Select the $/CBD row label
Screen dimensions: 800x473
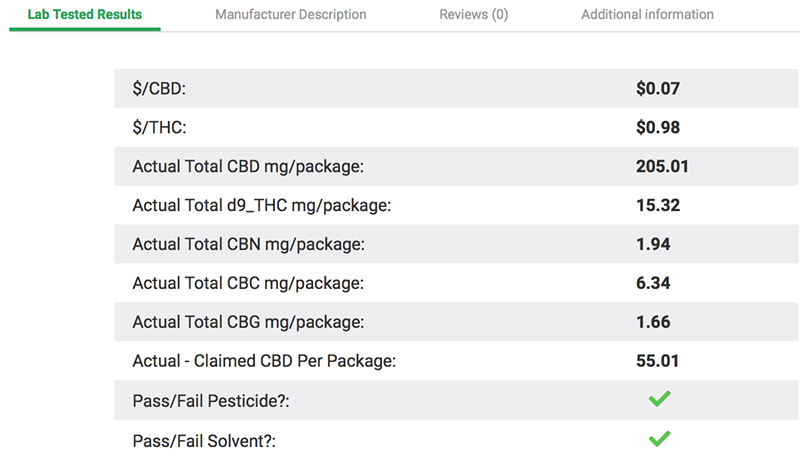pos(159,88)
